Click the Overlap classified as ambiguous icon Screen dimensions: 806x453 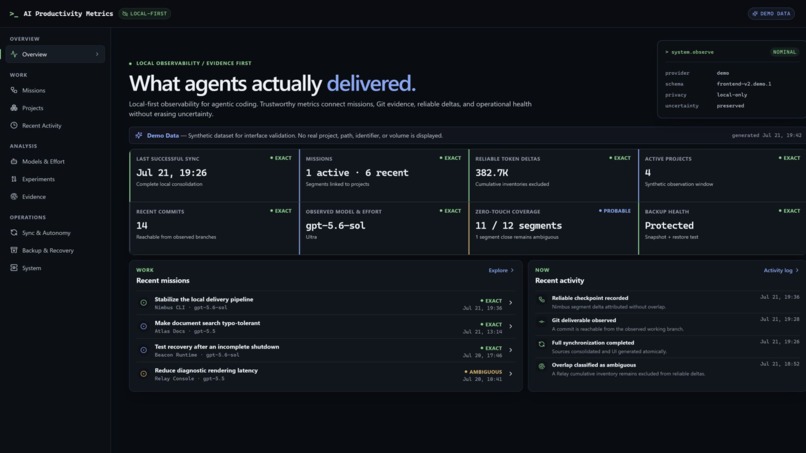click(x=541, y=366)
